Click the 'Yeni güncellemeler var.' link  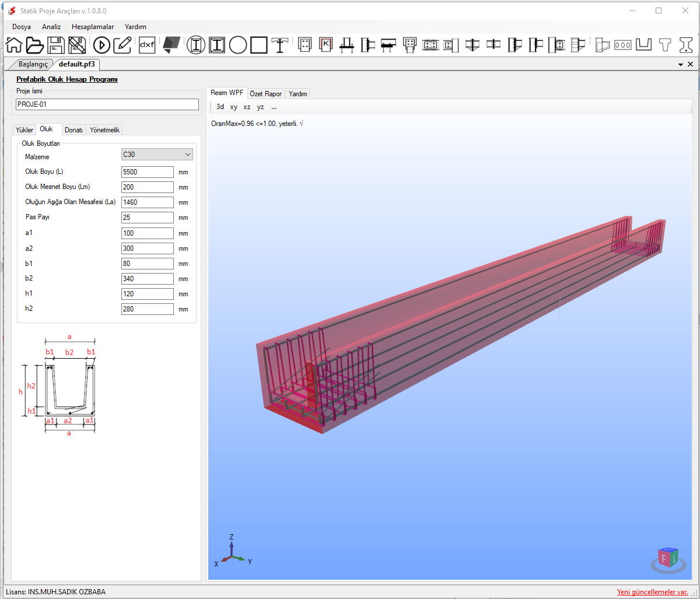[653, 592]
